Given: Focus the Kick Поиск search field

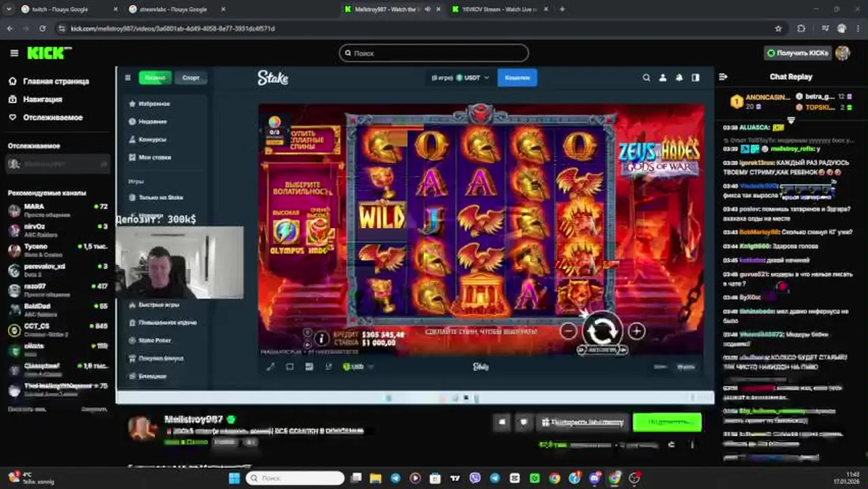Looking at the screenshot, I should click(434, 53).
